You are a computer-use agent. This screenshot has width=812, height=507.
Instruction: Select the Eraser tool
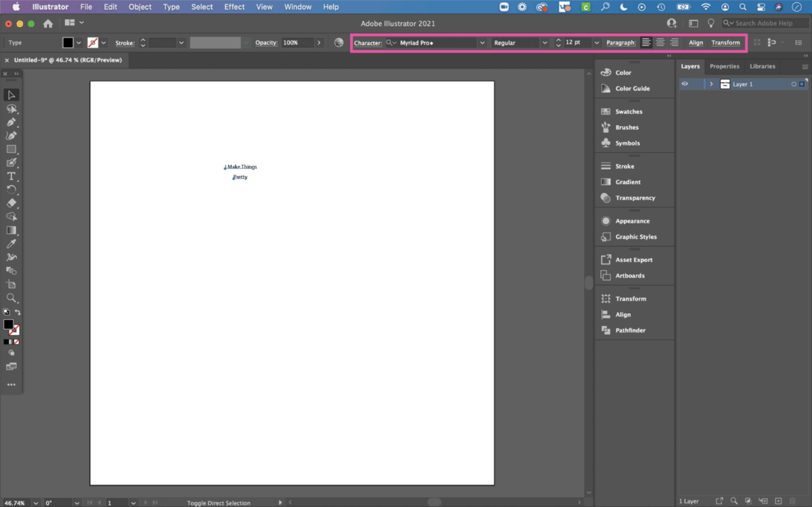[12, 204]
